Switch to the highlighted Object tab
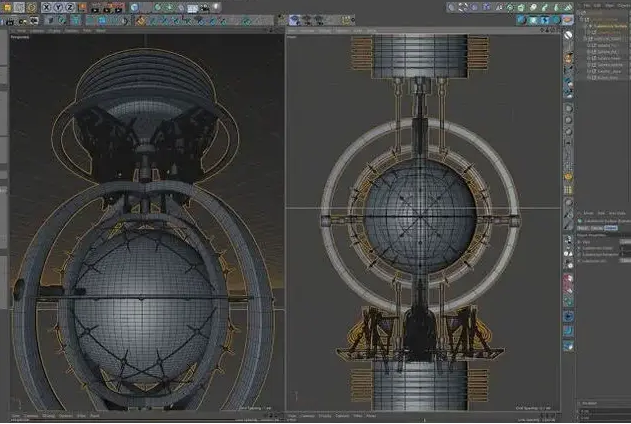 click(x=610, y=228)
